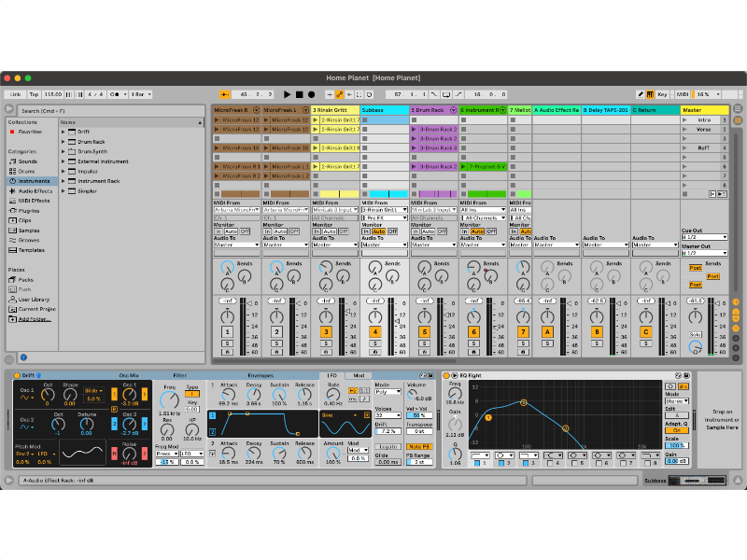Click the Automation Arm icon in transport
The height and width of the screenshot is (560, 747).
click(x=339, y=94)
